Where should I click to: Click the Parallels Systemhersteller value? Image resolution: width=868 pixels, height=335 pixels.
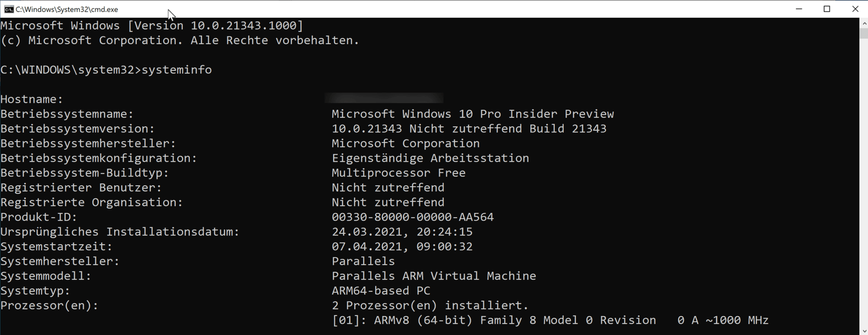pos(363,261)
